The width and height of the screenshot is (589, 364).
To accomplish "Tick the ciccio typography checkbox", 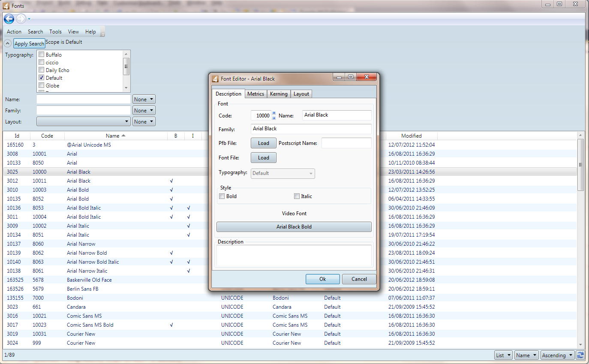I will click(42, 63).
